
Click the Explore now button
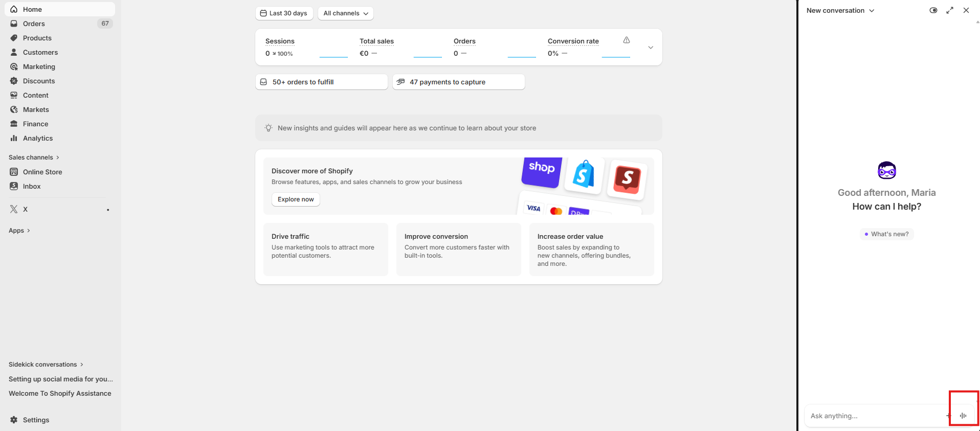[296, 199]
